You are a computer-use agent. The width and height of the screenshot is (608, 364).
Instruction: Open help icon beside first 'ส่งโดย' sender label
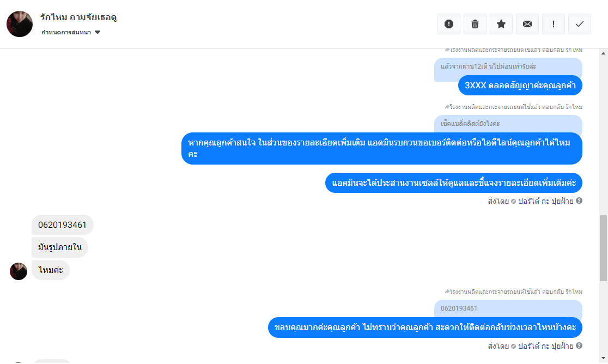[579, 201]
